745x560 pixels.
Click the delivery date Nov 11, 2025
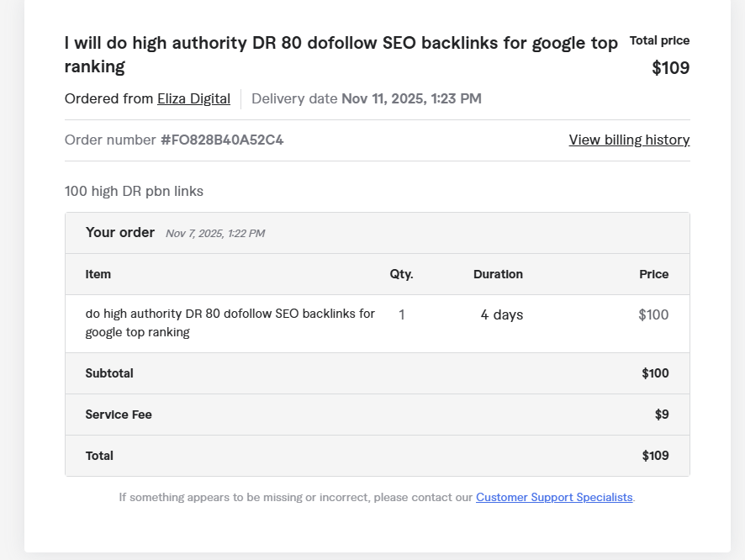click(411, 98)
